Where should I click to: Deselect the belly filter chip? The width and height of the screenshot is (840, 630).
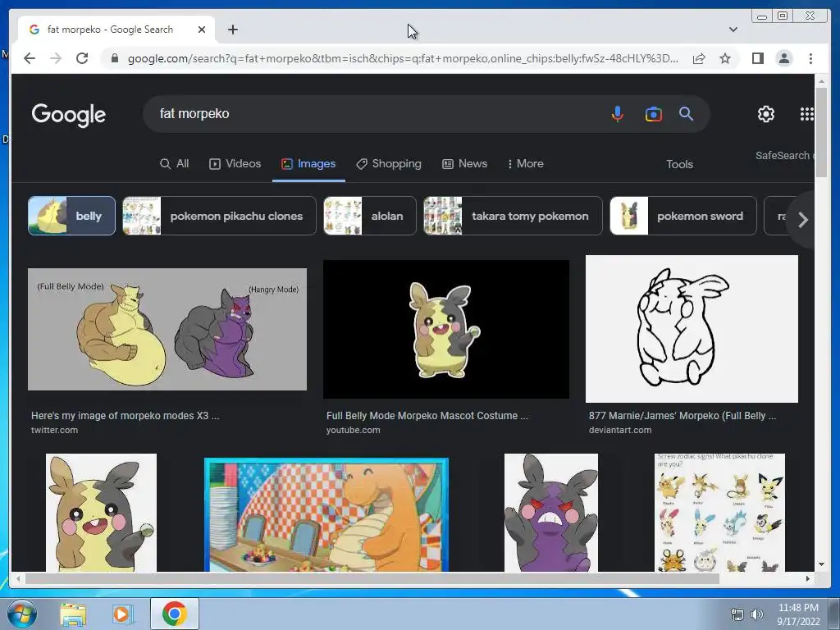pyautogui.click(x=71, y=216)
